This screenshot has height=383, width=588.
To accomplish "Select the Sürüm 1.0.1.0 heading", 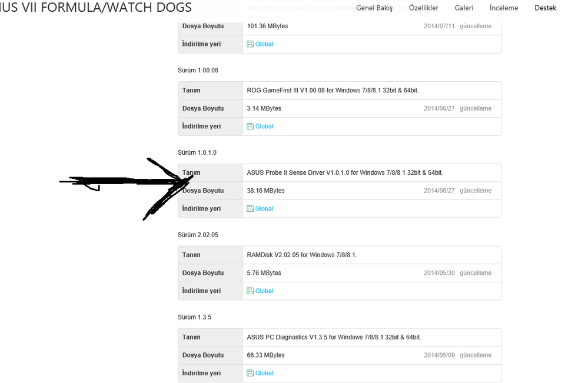I will (197, 152).
